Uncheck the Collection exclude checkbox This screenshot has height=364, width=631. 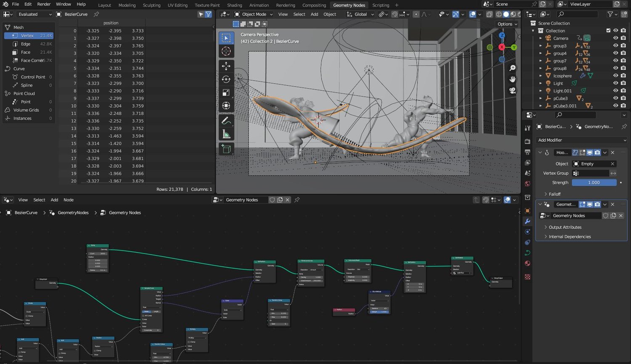608,31
